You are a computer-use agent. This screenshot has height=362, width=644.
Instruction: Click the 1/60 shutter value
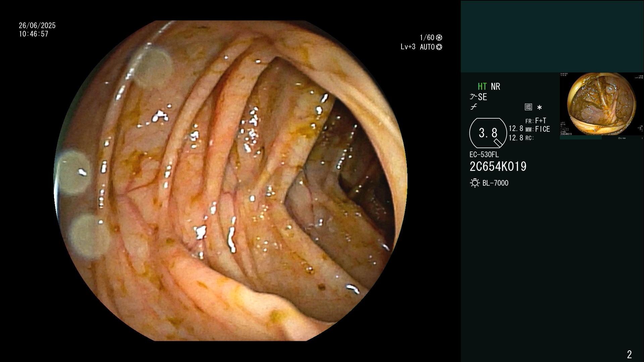[427, 38]
